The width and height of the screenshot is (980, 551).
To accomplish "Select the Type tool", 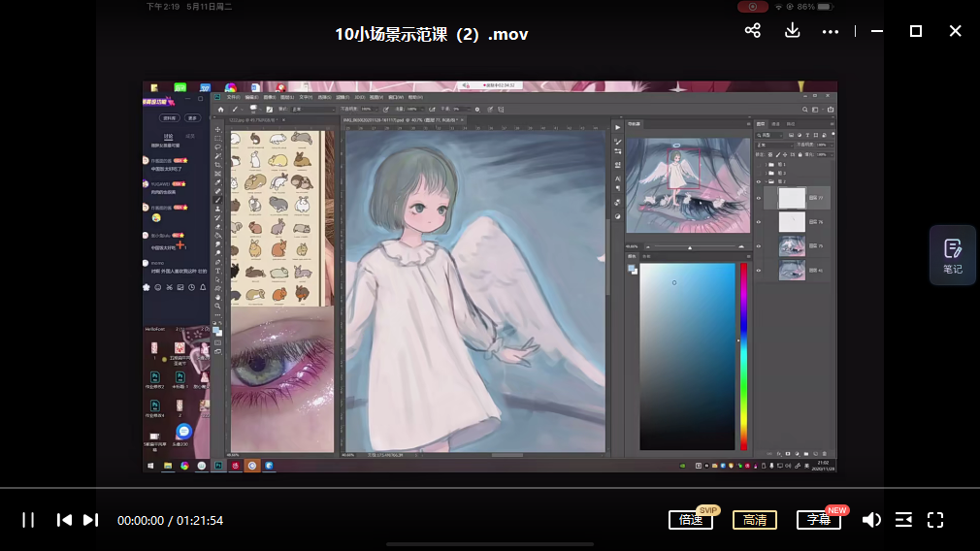I will coord(217,271).
